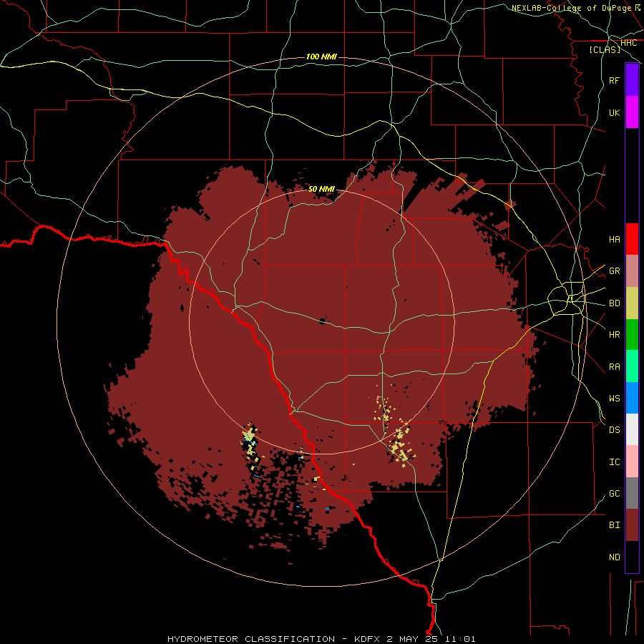This screenshot has width=644, height=644.
Task: Click the "HYDROMETEOR CLASSIFICATION" title text
Action: point(251,639)
